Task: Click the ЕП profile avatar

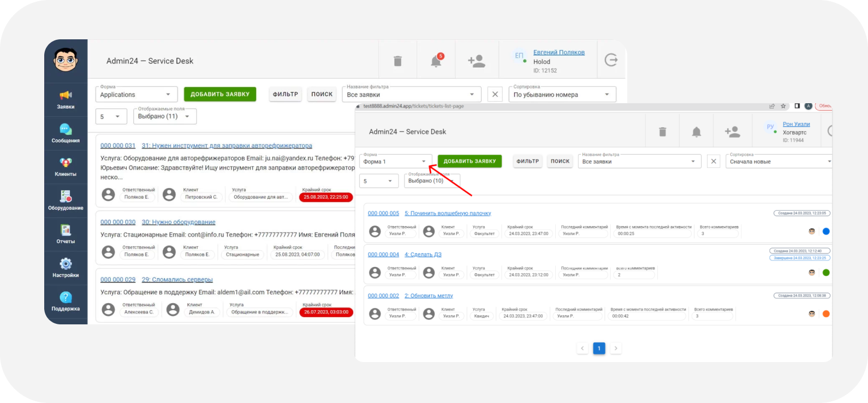Action: [x=519, y=56]
